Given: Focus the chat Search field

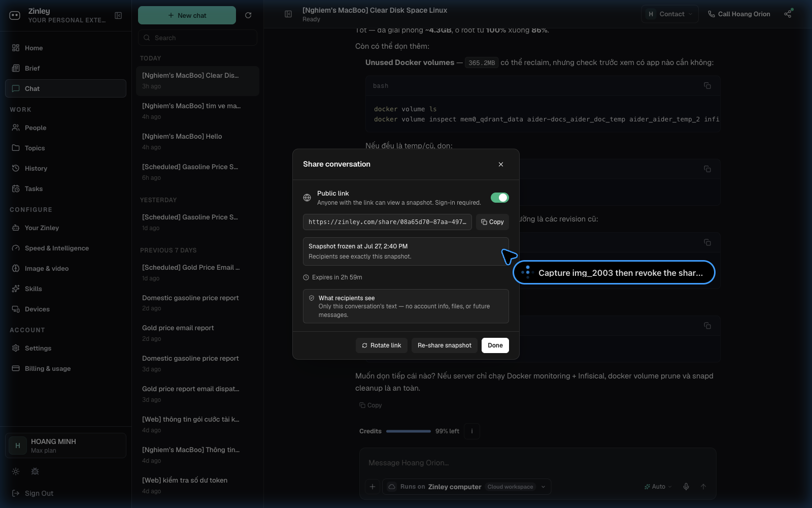Looking at the screenshot, I should [x=197, y=38].
